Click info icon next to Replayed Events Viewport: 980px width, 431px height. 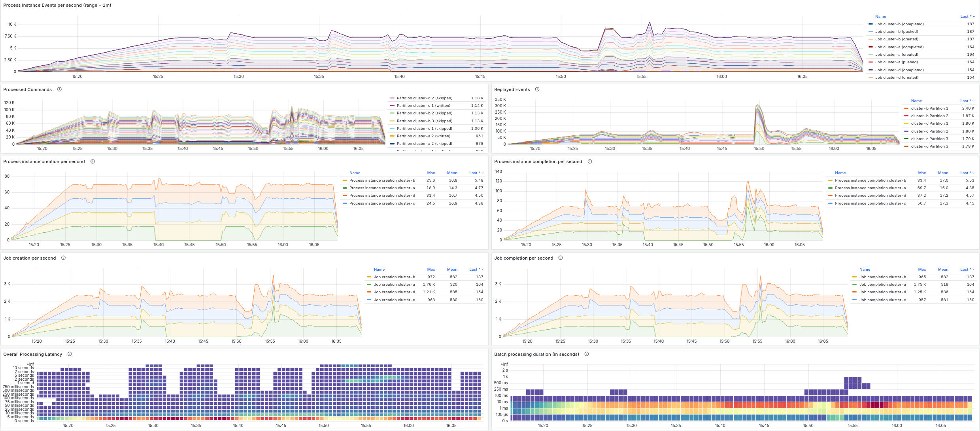(537, 89)
